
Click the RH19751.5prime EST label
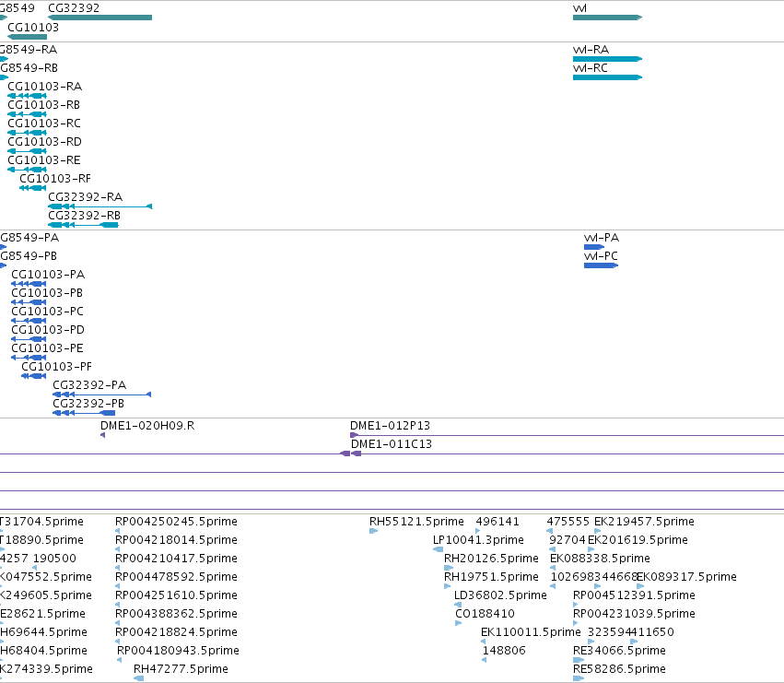(x=492, y=577)
